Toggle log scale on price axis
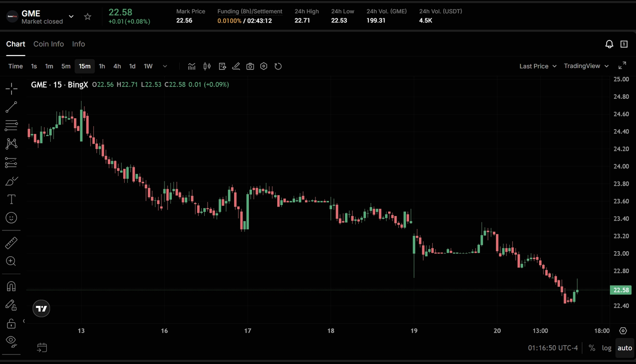This screenshot has width=636, height=364. click(607, 348)
